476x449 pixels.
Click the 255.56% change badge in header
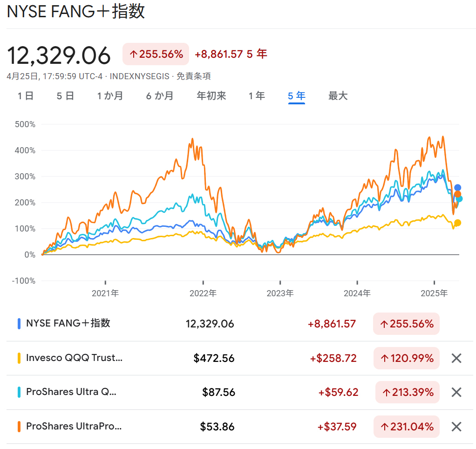click(156, 54)
